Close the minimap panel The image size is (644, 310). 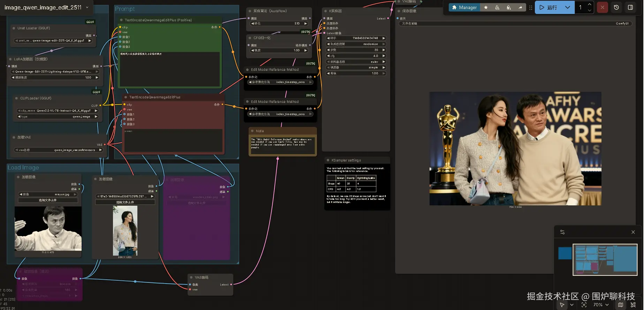[x=633, y=232]
